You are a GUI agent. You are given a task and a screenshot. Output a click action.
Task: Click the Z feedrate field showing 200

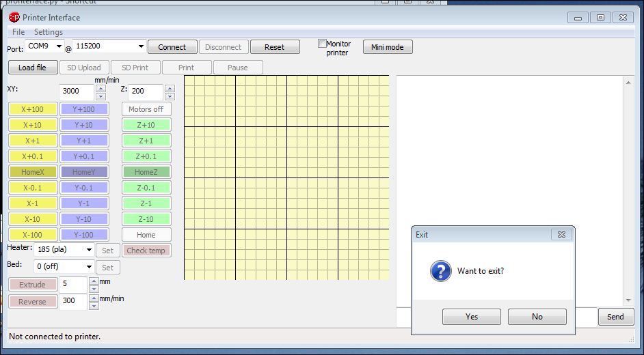(146, 92)
